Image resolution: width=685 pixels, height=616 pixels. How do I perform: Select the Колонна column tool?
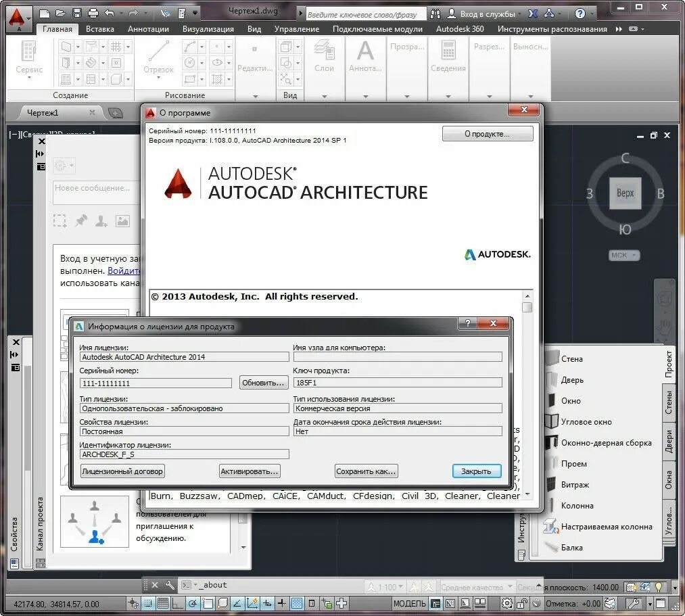(569, 506)
